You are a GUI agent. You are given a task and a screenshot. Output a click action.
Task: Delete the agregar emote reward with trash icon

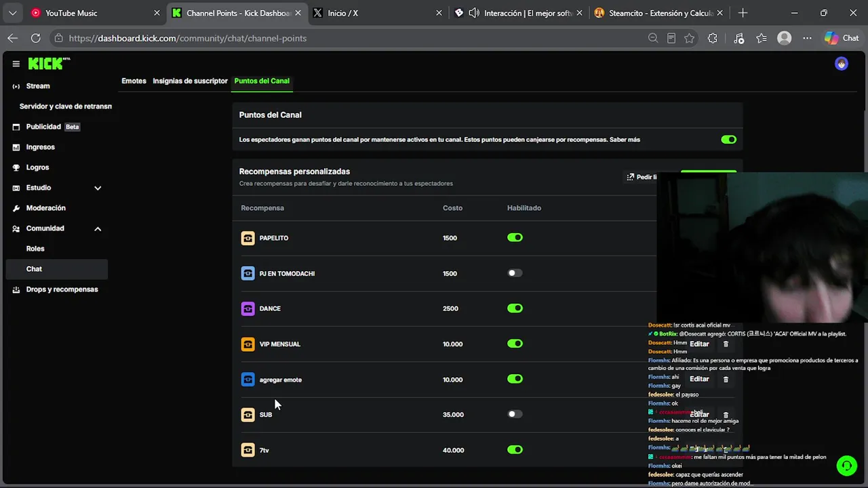click(726, 380)
